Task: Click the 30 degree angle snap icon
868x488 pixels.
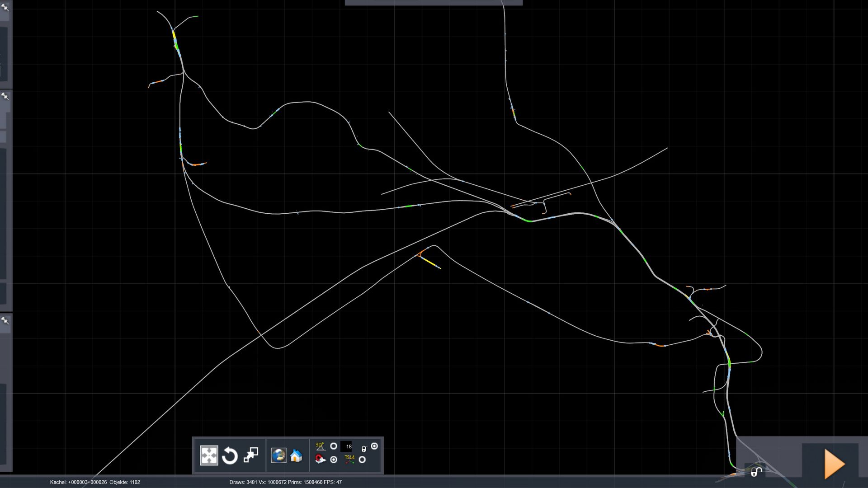Action: pos(321,446)
